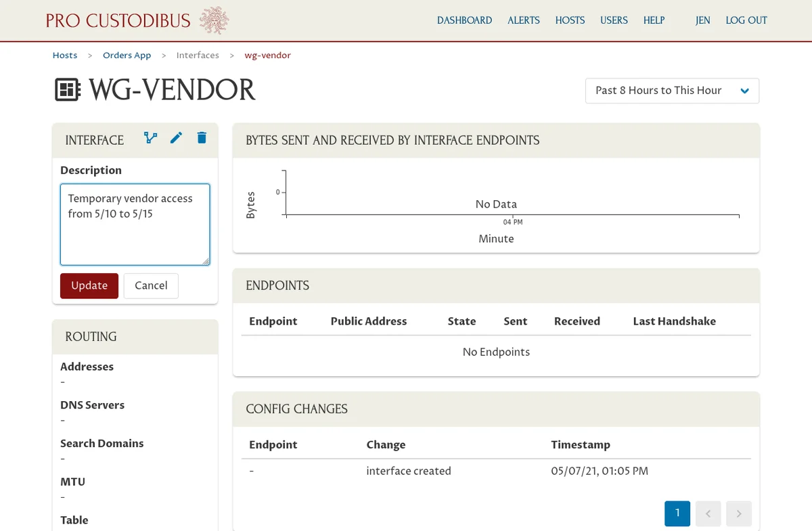Select page 1 in pagination
Screen dimensions: 812x531
coord(677,514)
